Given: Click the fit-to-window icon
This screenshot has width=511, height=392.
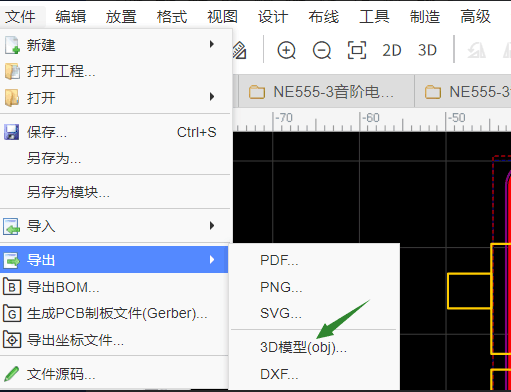Looking at the screenshot, I should (x=357, y=50).
